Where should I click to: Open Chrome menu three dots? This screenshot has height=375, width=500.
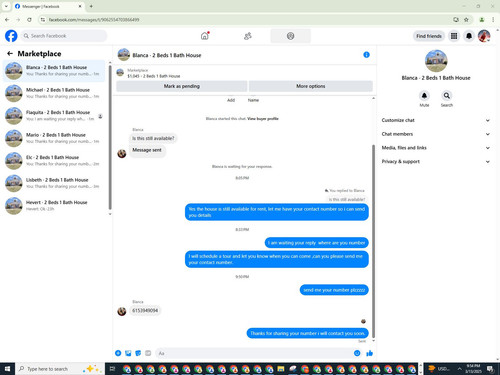(493, 20)
